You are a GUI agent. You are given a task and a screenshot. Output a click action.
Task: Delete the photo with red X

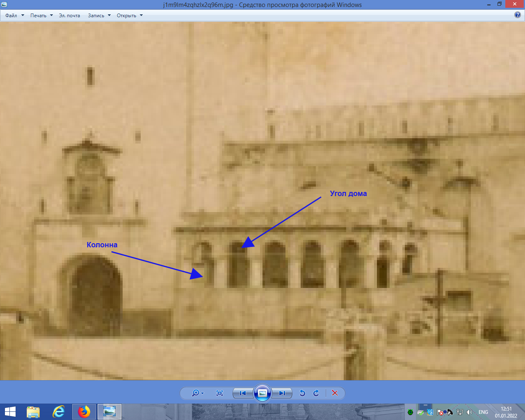[335, 393]
